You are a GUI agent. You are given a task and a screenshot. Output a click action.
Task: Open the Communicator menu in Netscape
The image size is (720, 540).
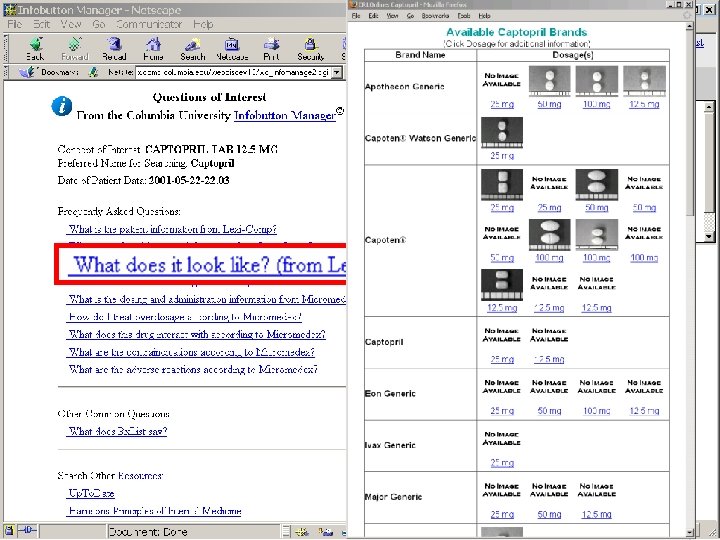click(149, 24)
